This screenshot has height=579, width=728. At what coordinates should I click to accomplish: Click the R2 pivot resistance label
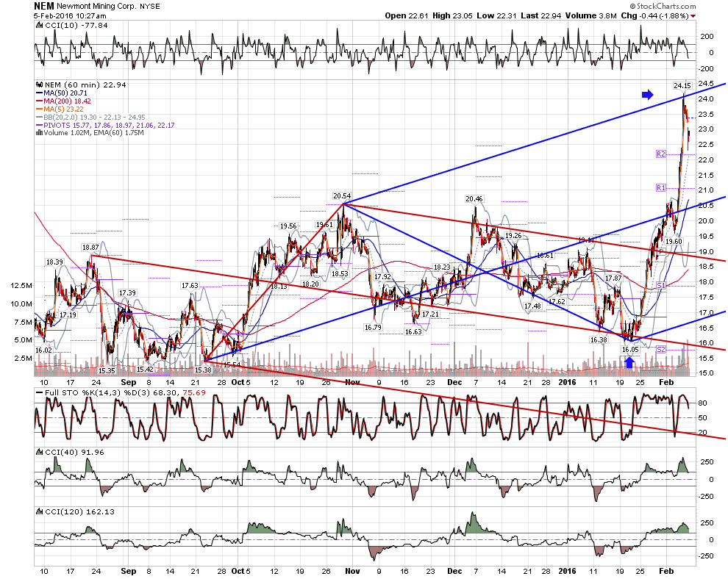coord(660,154)
